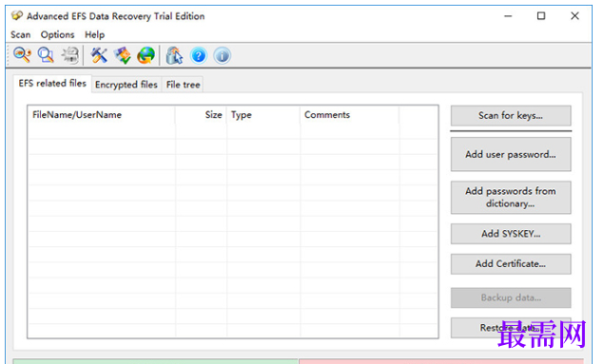Open help with blue question mark icon

pyautogui.click(x=199, y=56)
